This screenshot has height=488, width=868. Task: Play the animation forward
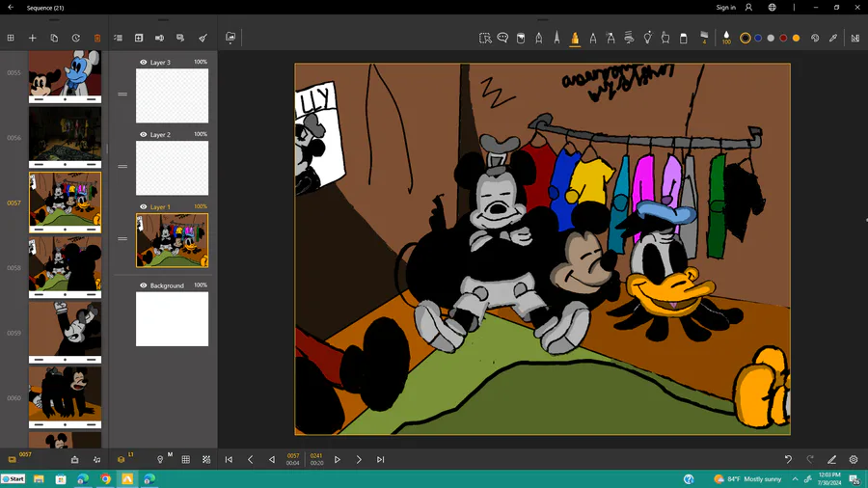338,460
